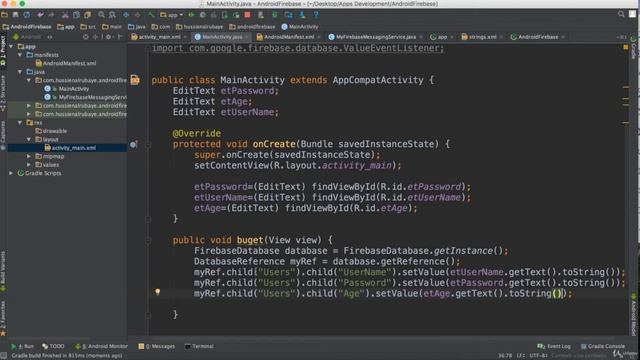Collapse the layout folder
Screen dimensions: 640x360
pos(29,140)
